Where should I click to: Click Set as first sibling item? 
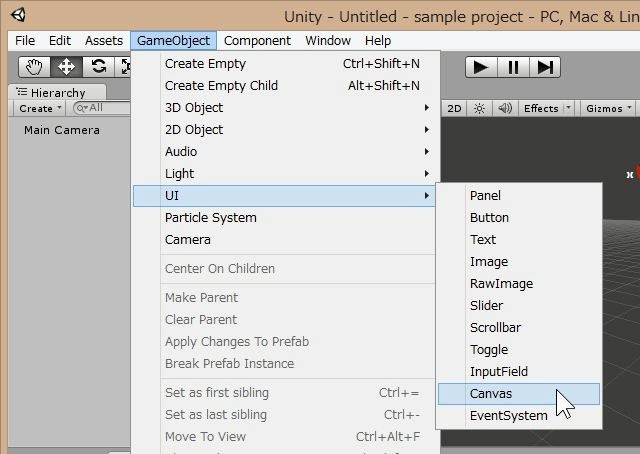pos(286,393)
